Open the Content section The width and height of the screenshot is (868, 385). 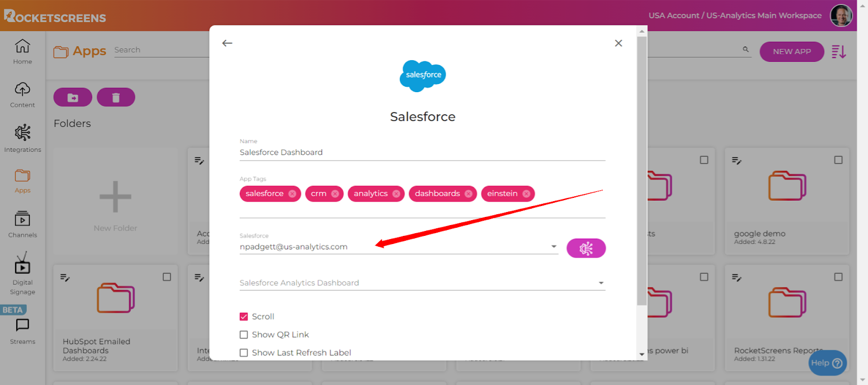click(22, 95)
